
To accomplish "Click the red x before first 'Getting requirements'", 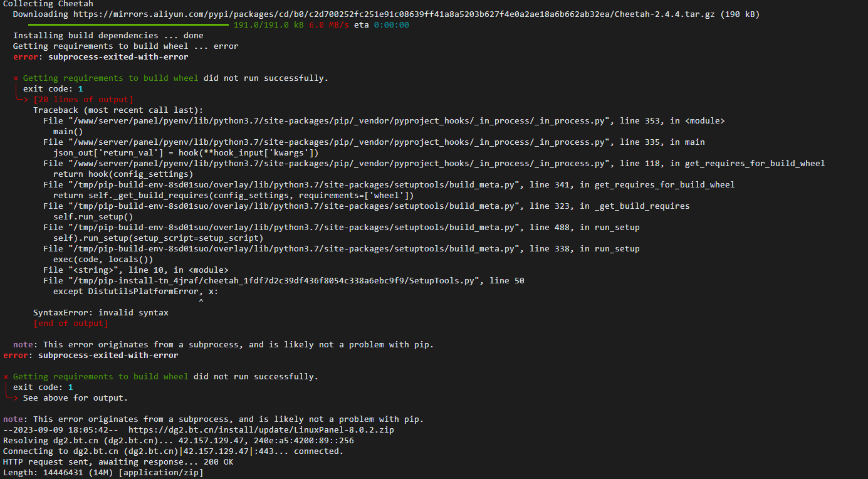I will 16,78.
